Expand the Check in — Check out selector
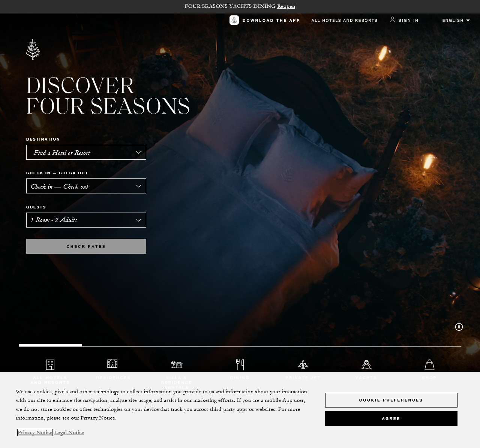Screen dimensions: 480x448 pos(86,186)
